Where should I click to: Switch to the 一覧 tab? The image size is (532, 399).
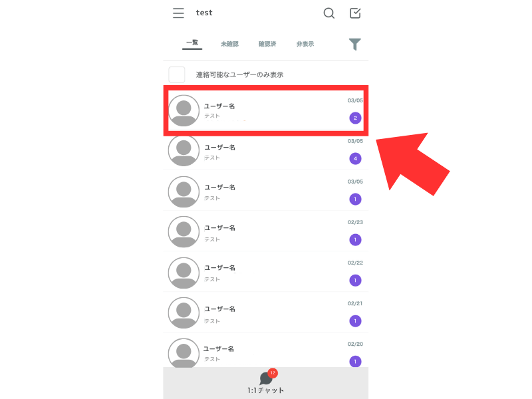[x=192, y=43]
